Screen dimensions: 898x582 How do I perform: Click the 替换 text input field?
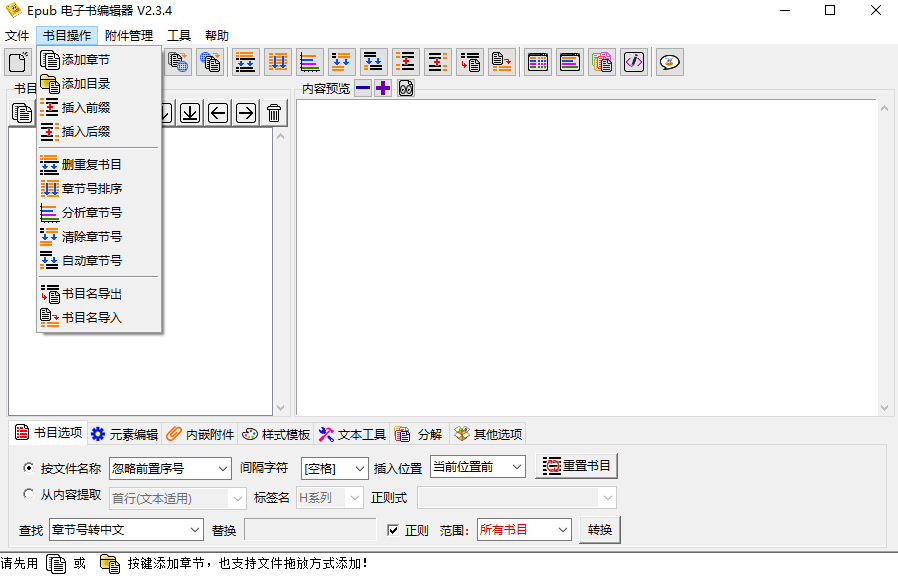[x=310, y=530]
